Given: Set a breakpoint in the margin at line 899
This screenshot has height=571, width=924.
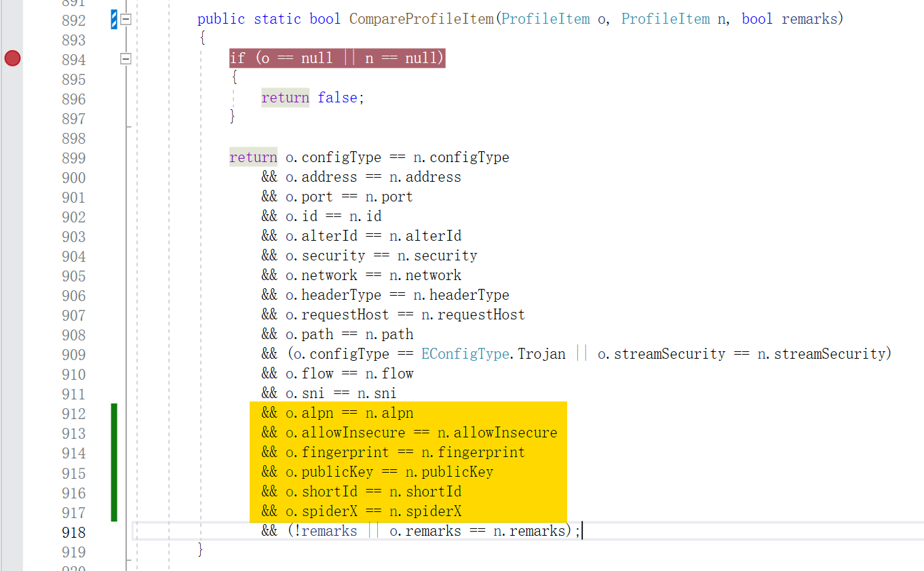Looking at the screenshot, I should [x=12, y=158].
